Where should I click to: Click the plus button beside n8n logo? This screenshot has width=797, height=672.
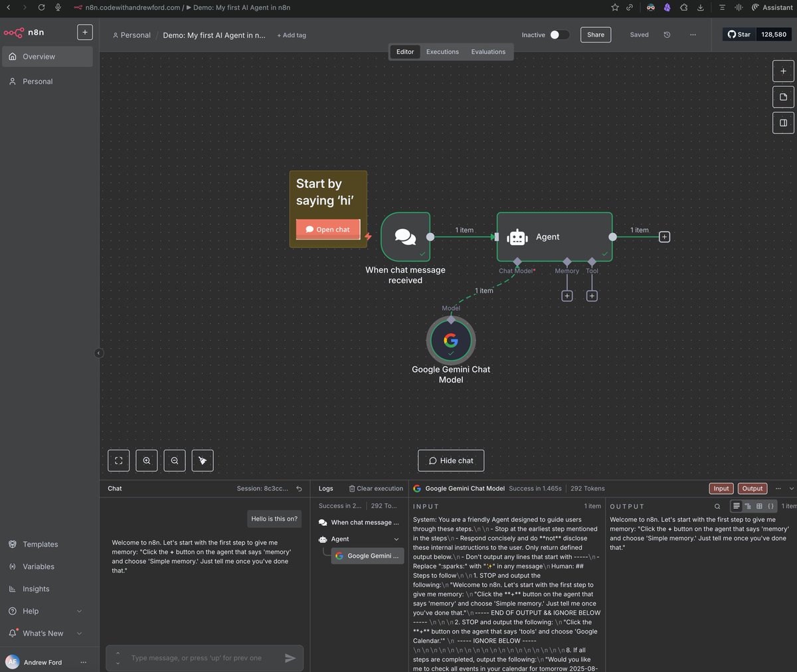85,32
